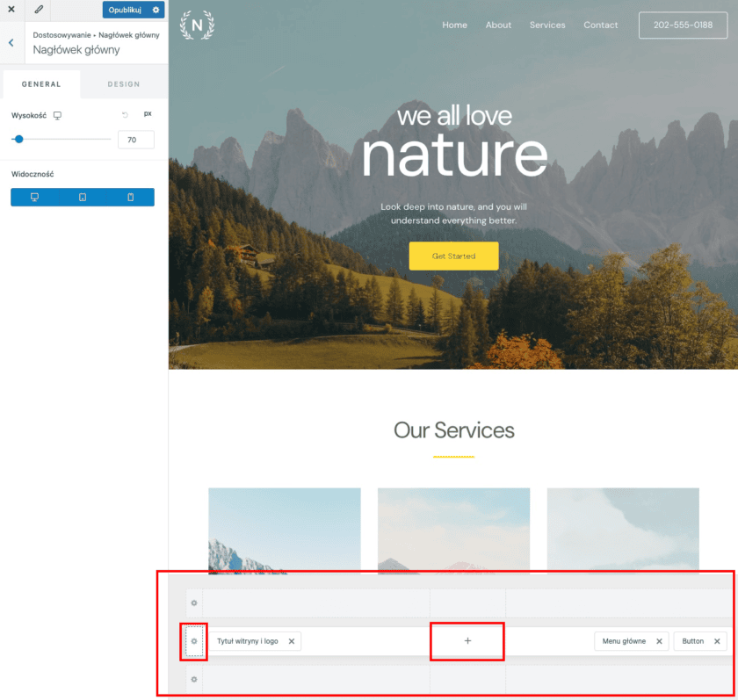Open settings gear for main header row
The width and height of the screenshot is (738, 700).
point(194,641)
